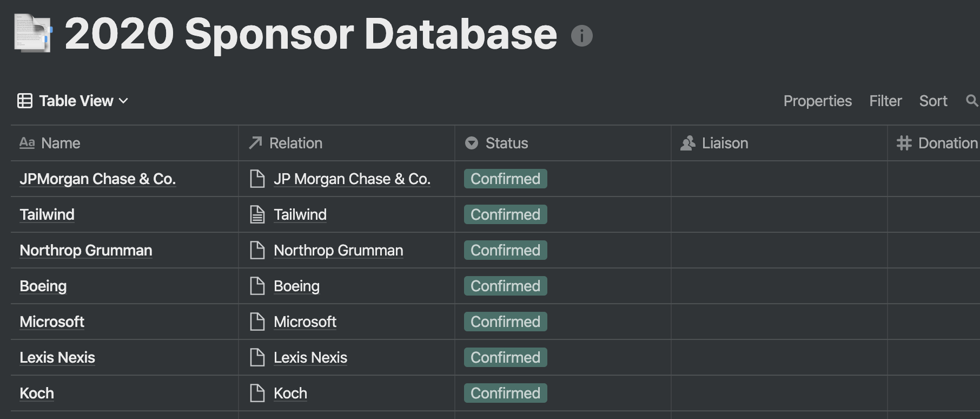
Task: Open the Koch relation page link
Action: point(290,394)
